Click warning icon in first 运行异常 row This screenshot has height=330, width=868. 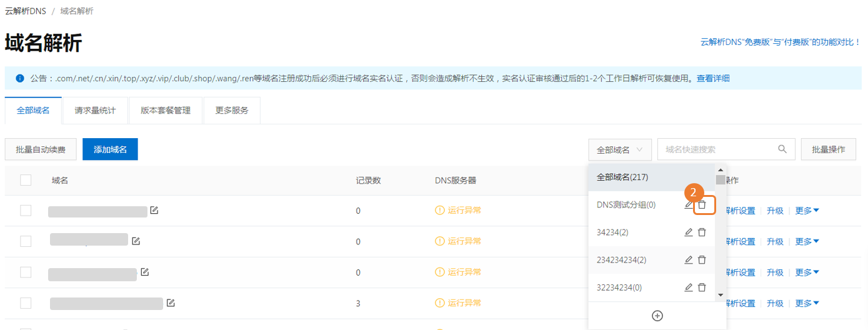pyautogui.click(x=440, y=210)
